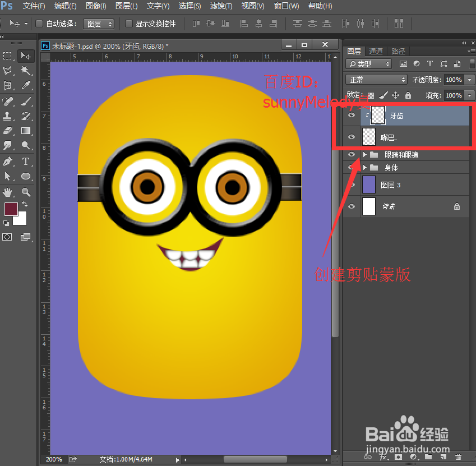This screenshot has height=466, width=476.
Task: Open the 文件(F) menu
Action: [34, 6]
